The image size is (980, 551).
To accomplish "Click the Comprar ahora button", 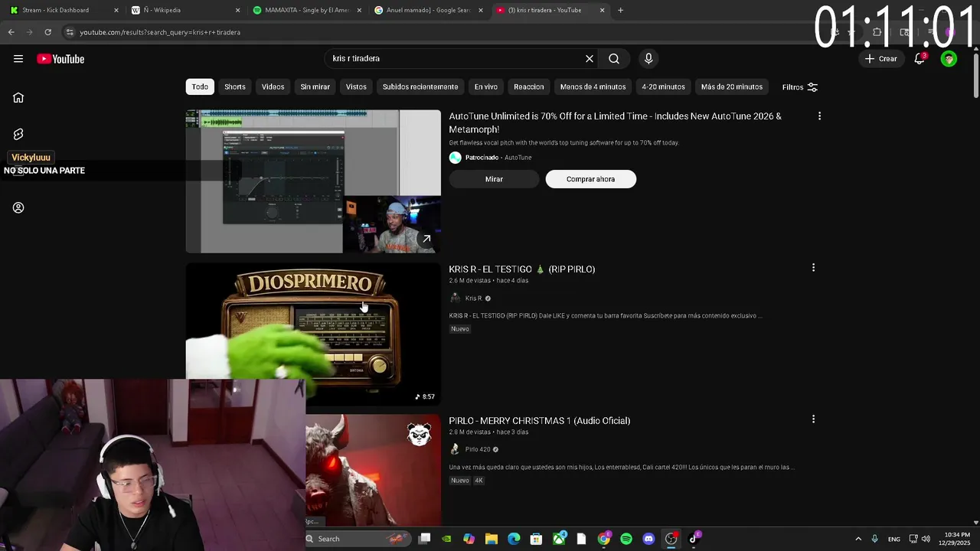I will click(x=590, y=179).
